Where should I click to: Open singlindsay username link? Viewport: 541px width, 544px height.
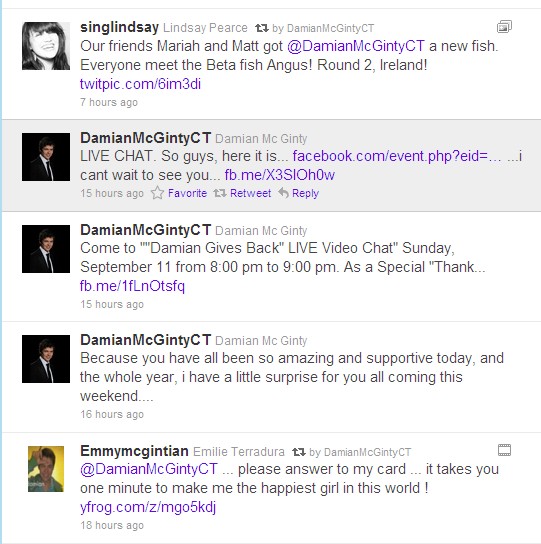(119, 27)
